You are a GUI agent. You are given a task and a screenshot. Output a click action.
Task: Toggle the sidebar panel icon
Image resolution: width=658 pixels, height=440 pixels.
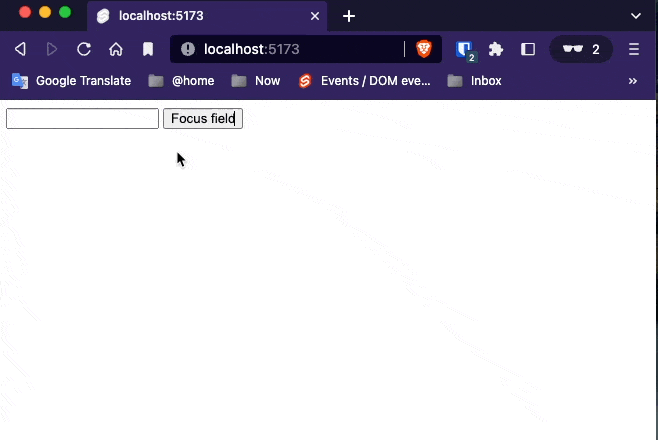[528, 49]
